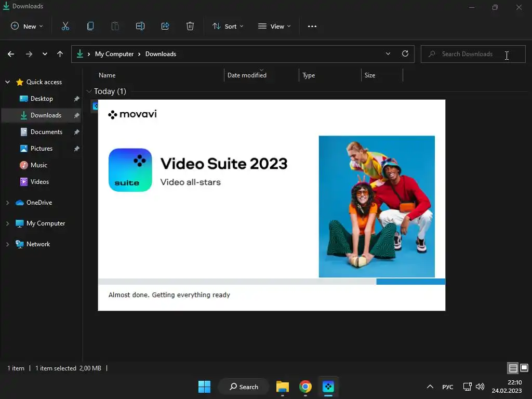The image size is (532, 399).
Task: Open the Sort dropdown menu
Action: tap(228, 26)
